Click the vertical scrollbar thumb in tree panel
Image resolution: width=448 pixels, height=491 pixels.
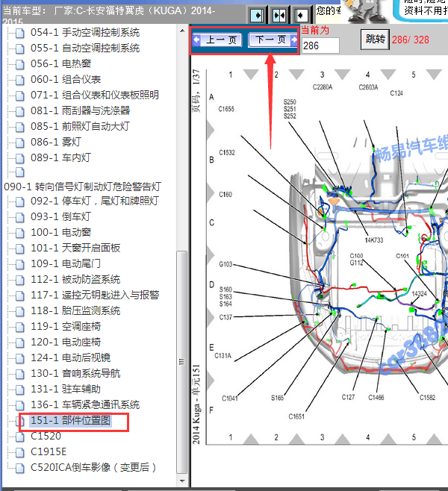click(x=182, y=363)
